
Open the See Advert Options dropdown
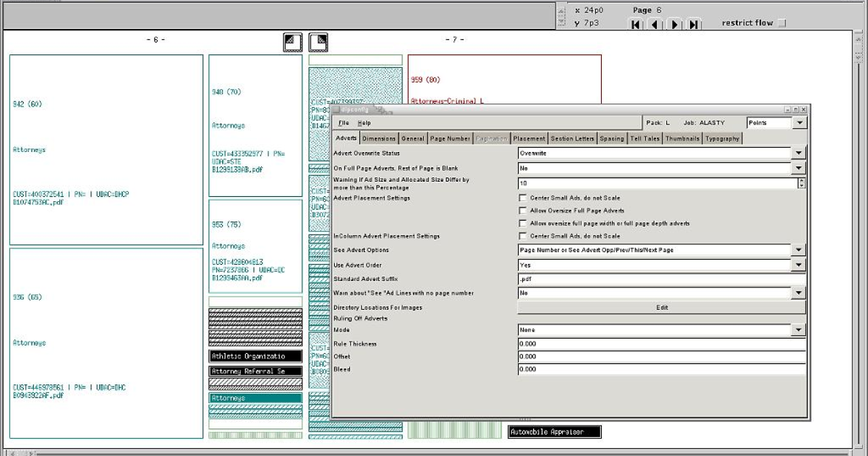tap(798, 250)
